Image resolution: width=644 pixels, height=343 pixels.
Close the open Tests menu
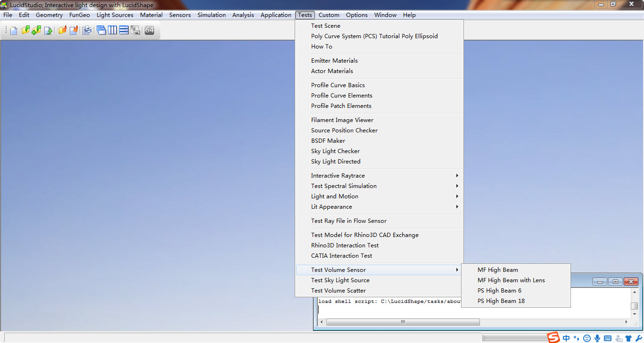tap(305, 15)
